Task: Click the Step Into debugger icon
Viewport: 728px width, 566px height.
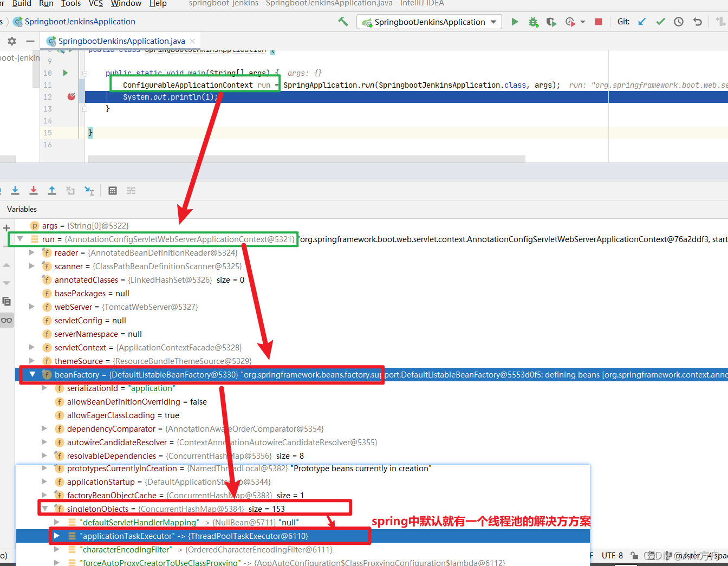Action: [x=15, y=191]
